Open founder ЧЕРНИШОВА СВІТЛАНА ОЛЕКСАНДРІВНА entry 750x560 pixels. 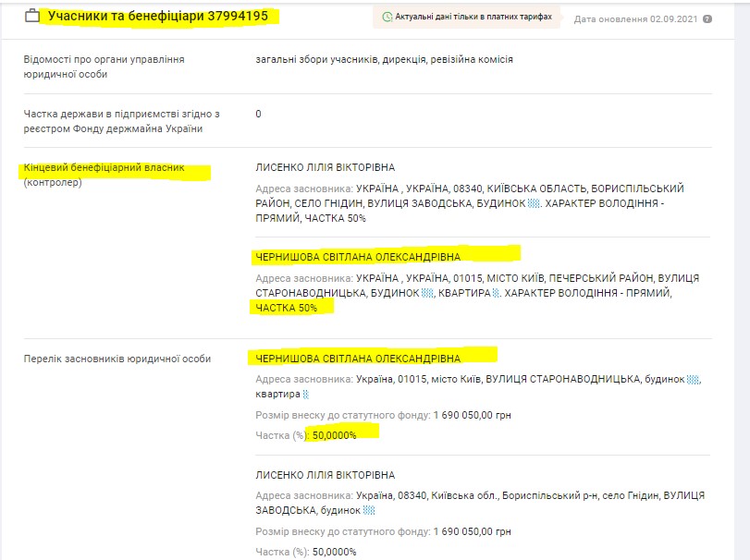[x=357, y=359]
